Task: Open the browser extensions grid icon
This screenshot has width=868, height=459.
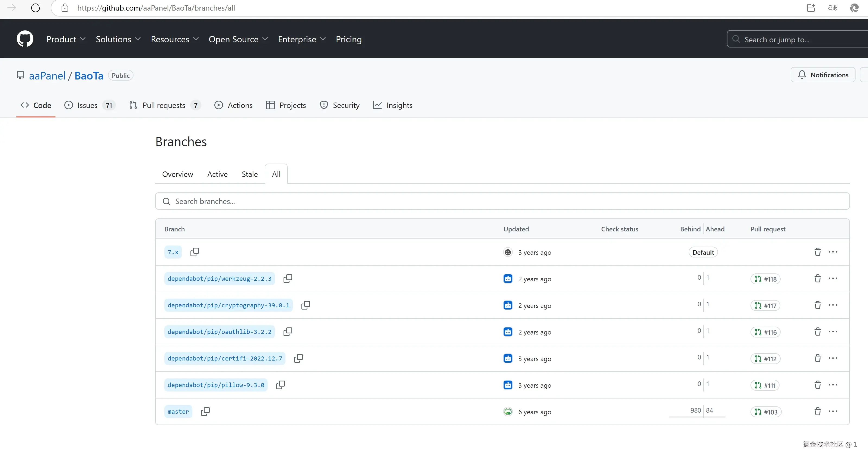Action: [811, 8]
